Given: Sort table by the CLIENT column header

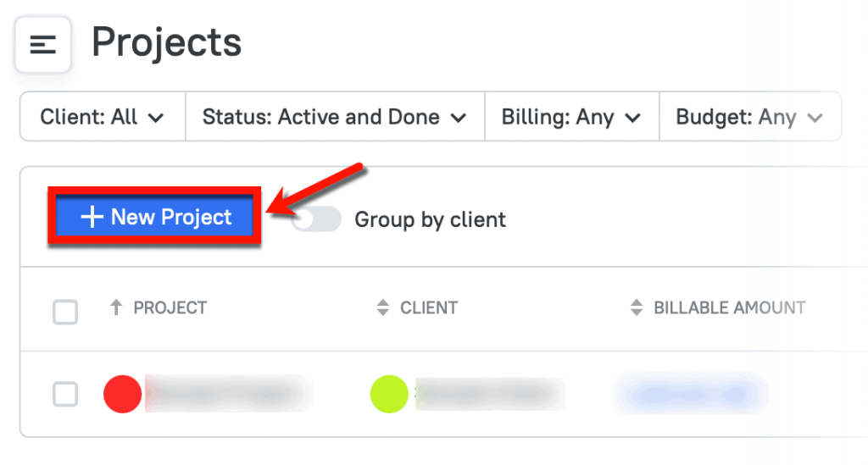Looking at the screenshot, I should click(x=429, y=308).
